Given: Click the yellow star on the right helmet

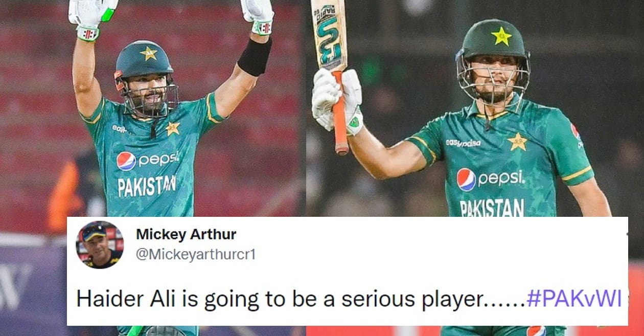Looking at the screenshot, I should pyautogui.click(x=501, y=36).
